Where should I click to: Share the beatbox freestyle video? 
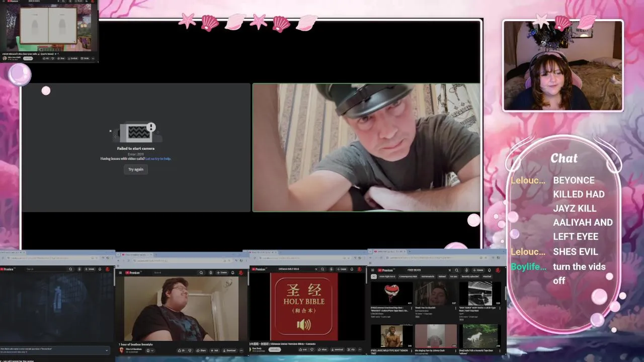[202, 350]
